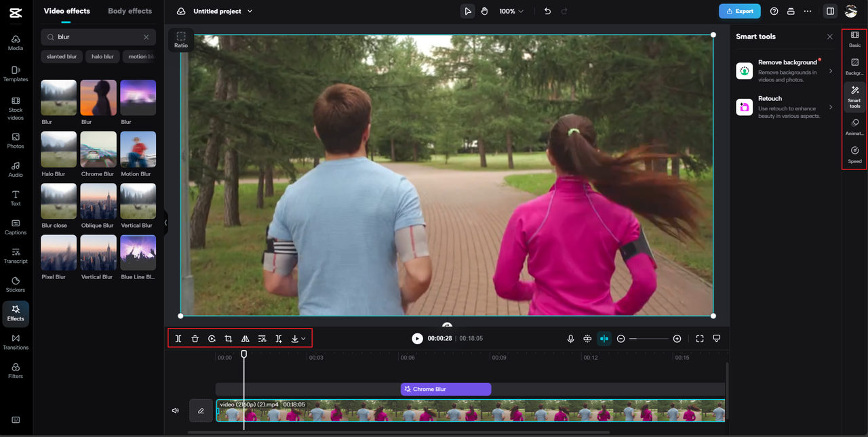Clear the blur search with X
This screenshot has height=437, width=868.
point(146,37)
